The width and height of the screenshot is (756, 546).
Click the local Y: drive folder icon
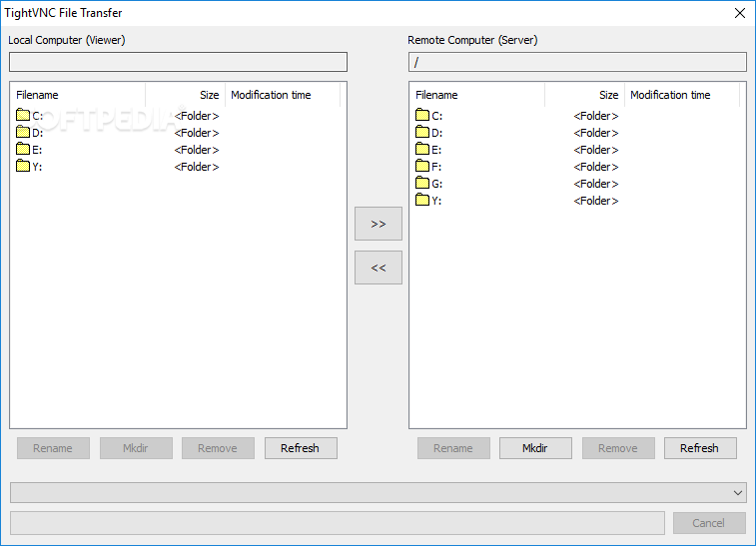pyautogui.click(x=23, y=166)
